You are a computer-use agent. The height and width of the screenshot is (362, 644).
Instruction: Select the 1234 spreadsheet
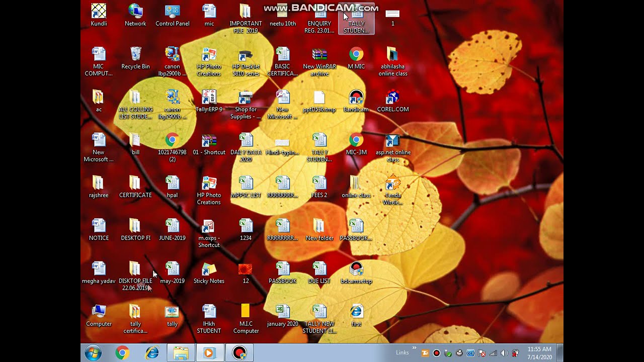click(x=246, y=229)
